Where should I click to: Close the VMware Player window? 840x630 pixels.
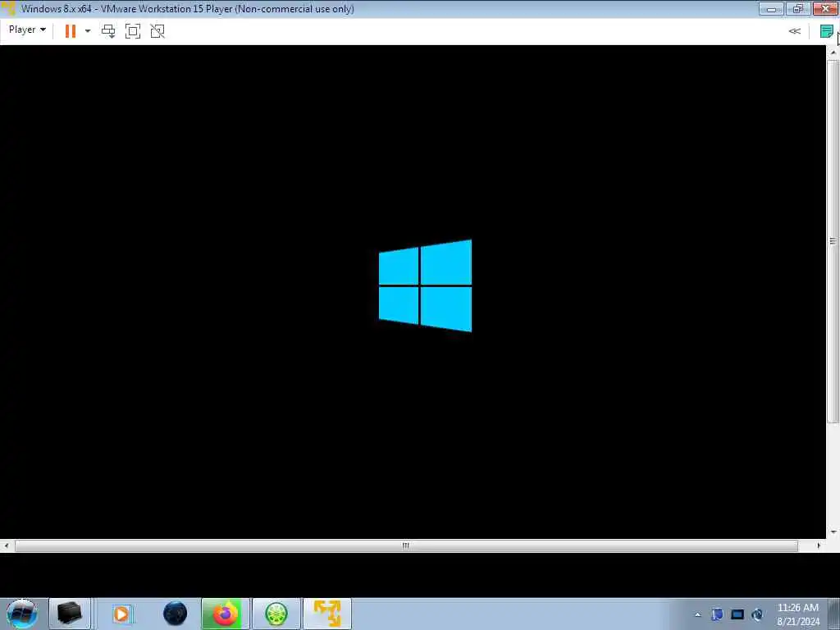[825, 8]
